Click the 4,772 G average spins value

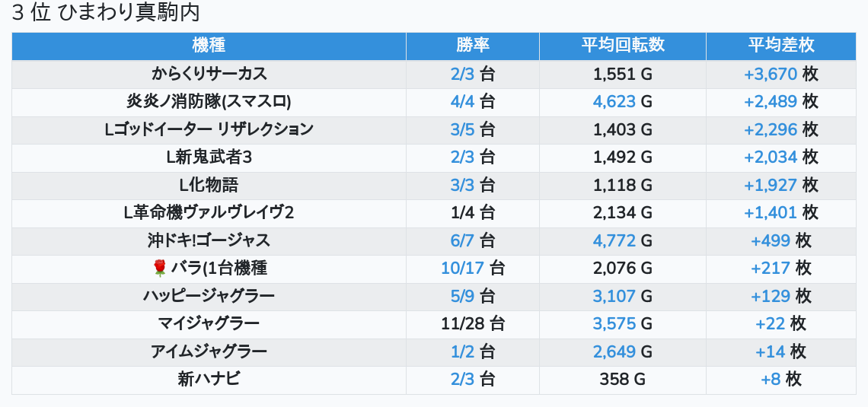coord(623,240)
